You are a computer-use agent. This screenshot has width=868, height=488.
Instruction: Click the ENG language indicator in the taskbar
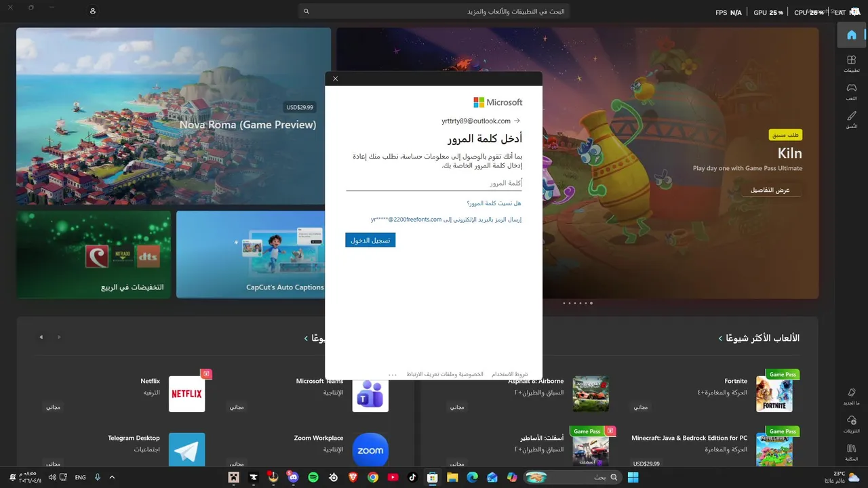click(80, 477)
